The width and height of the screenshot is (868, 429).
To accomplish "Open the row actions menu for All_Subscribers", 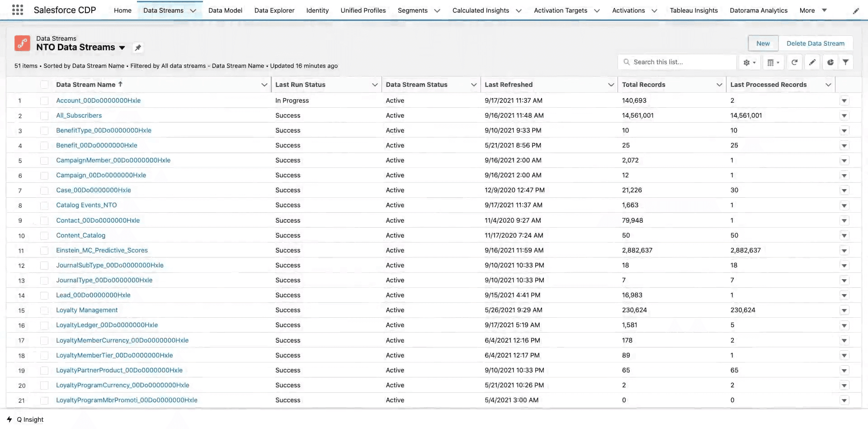I will coord(844,115).
